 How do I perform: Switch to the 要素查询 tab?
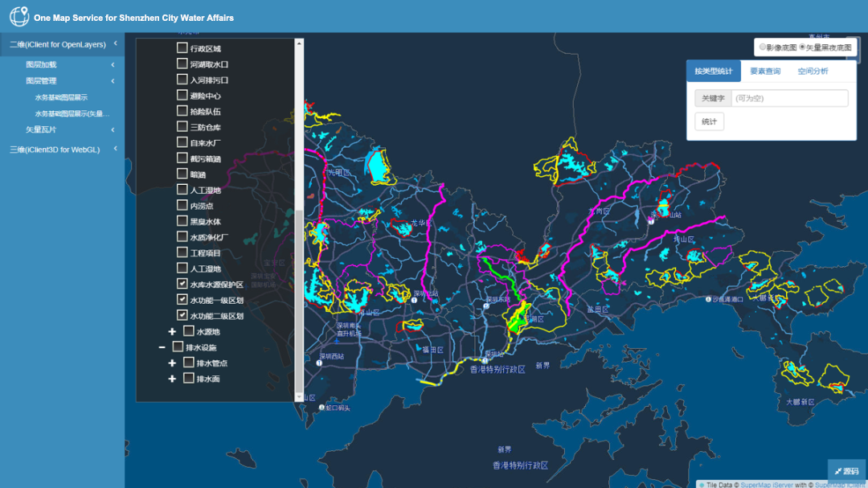click(x=765, y=71)
